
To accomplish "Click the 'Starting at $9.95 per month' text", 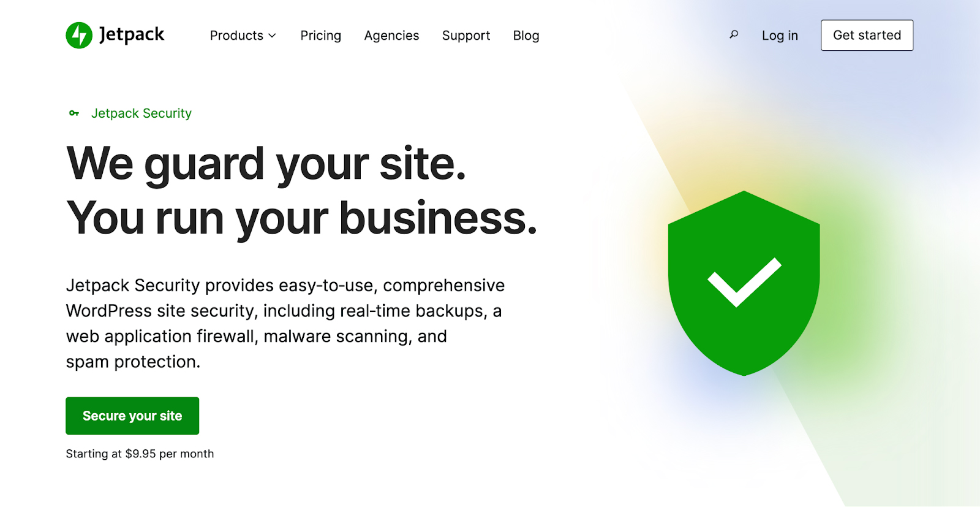I will click(140, 454).
